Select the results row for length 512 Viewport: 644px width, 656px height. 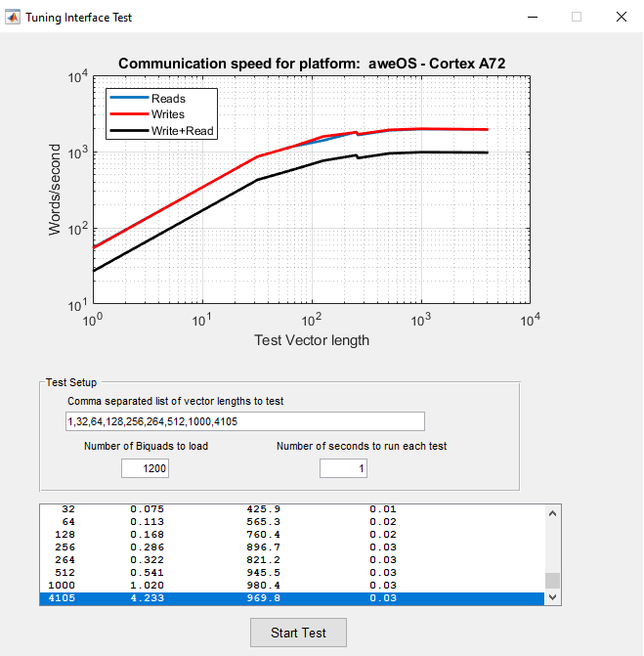[291, 572]
